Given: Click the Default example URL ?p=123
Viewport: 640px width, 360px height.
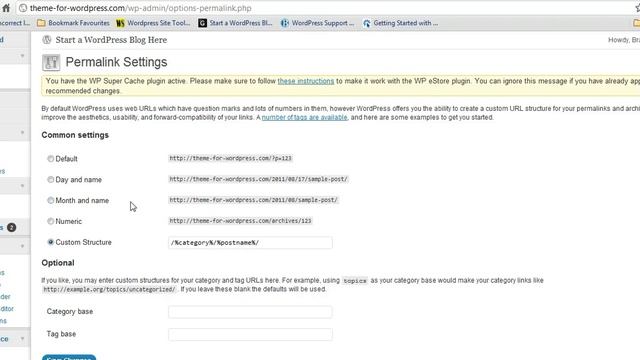Looking at the screenshot, I should click(x=231, y=158).
